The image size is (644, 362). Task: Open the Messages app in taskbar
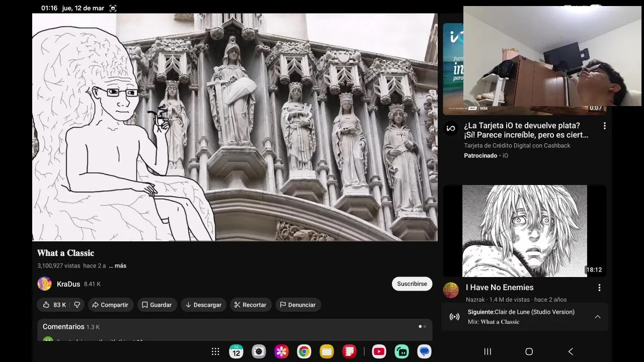[424, 351]
